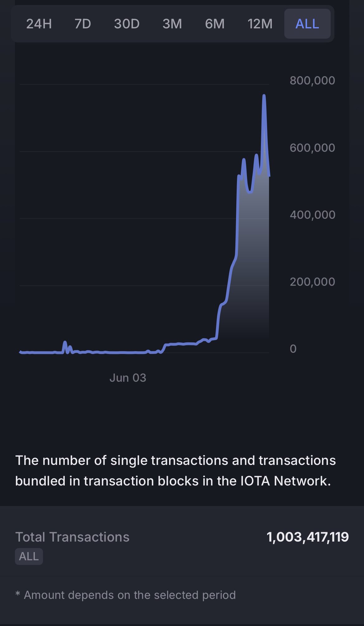Switch to the 7D period tab
This screenshot has width=364, height=626.
(83, 24)
